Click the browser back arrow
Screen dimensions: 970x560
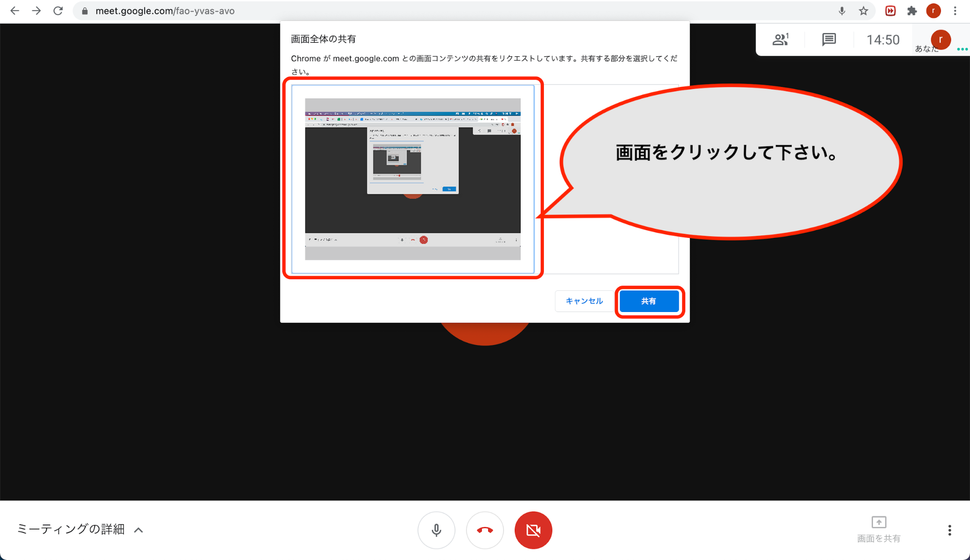[15, 11]
